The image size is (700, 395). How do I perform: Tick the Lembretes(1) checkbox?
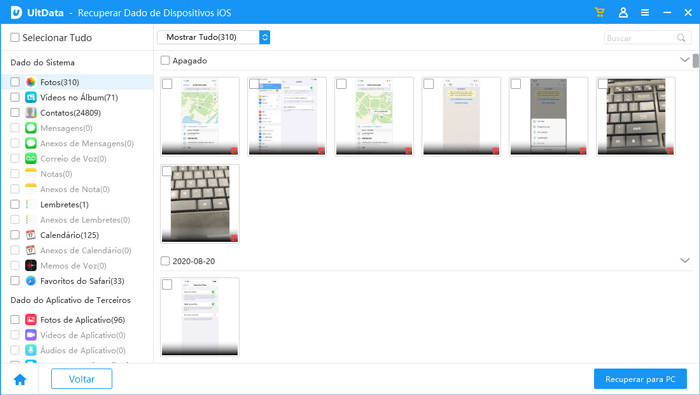(15, 204)
